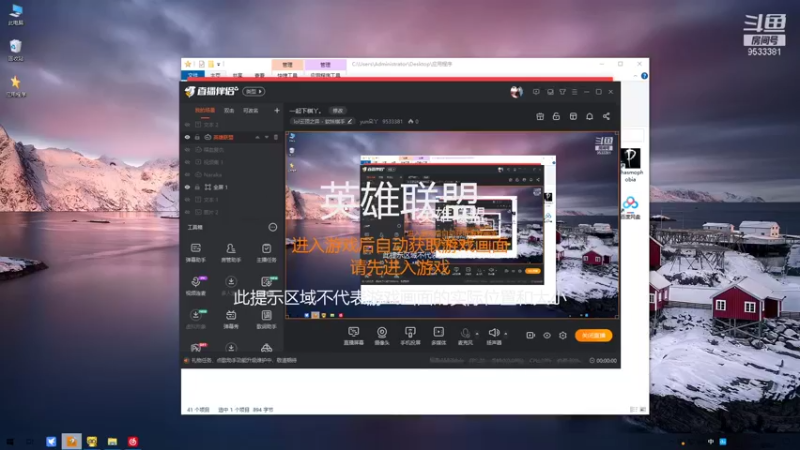
Task: Open settings gear beside 关闭直播 button
Action: (x=563, y=335)
